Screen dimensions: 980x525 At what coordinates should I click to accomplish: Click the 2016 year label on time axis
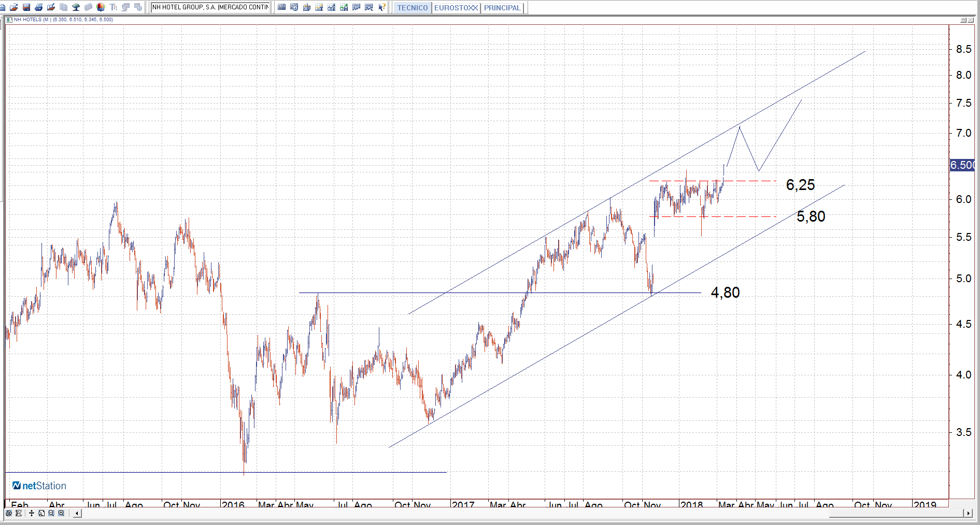[233, 504]
